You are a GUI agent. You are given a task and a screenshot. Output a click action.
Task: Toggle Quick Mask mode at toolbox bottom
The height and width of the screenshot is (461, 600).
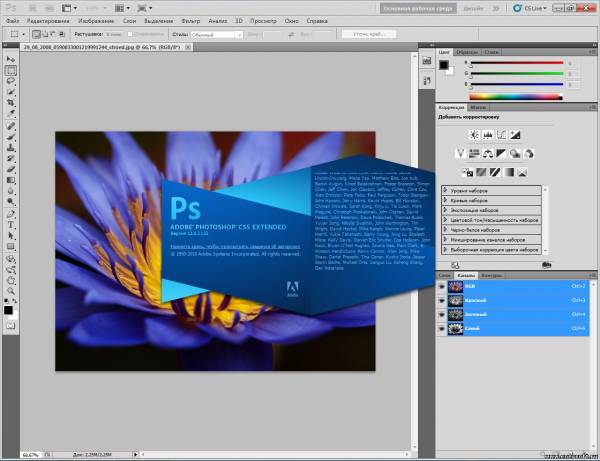(x=11, y=326)
